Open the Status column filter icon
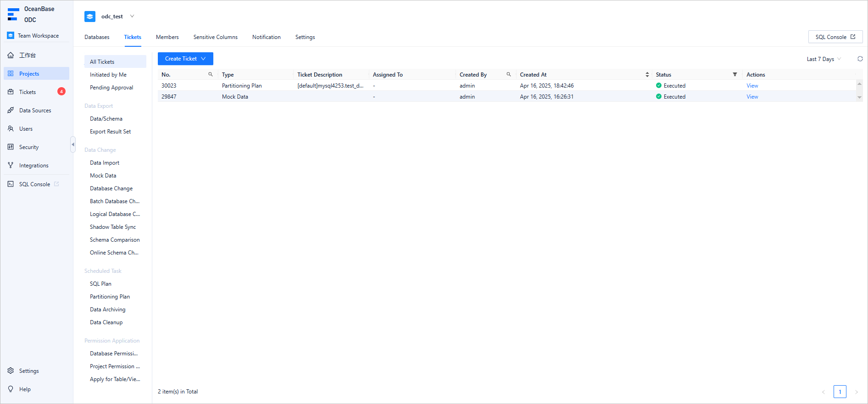Viewport: 868px width, 404px height. coord(734,74)
